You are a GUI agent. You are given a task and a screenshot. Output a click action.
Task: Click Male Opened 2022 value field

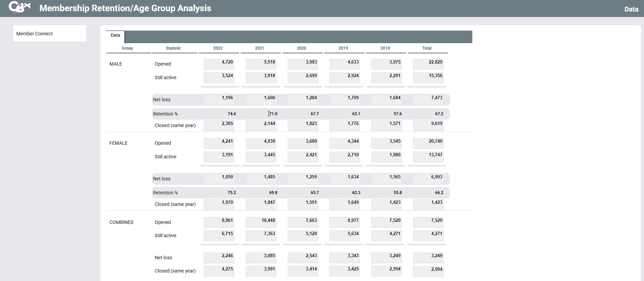click(x=219, y=64)
